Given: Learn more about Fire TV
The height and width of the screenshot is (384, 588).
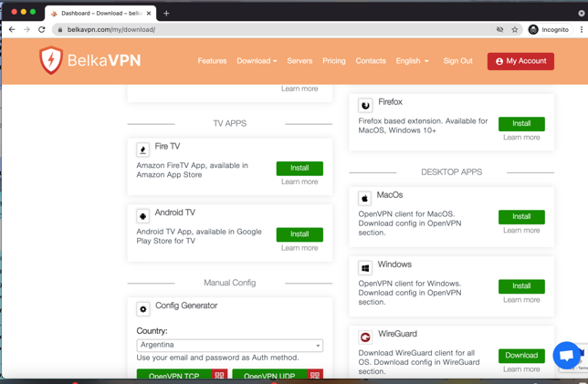Looking at the screenshot, I should pos(299,182).
